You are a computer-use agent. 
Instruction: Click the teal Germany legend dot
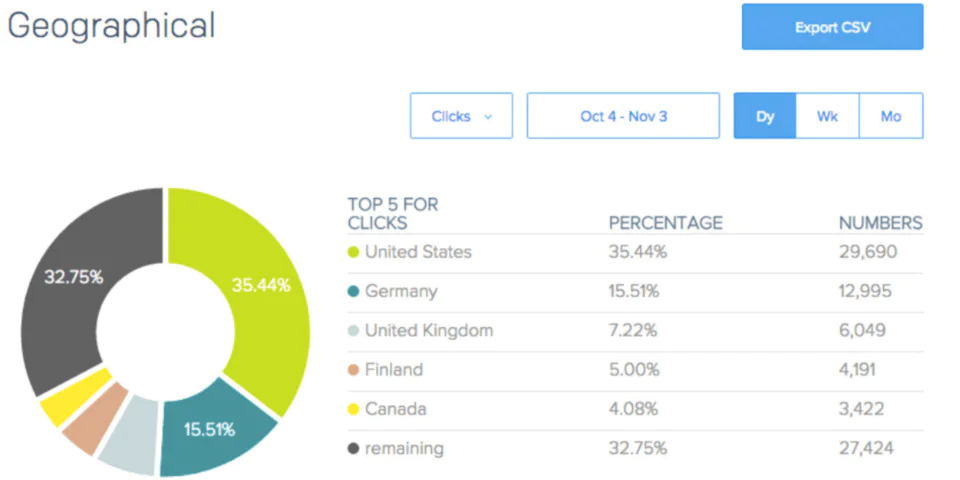coord(353,291)
